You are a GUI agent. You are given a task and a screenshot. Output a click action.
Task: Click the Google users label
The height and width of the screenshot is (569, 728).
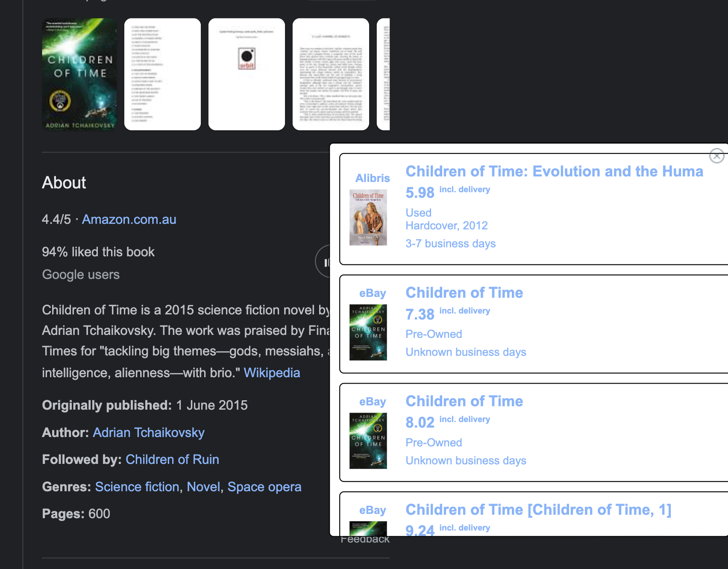[x=81, y=274]
